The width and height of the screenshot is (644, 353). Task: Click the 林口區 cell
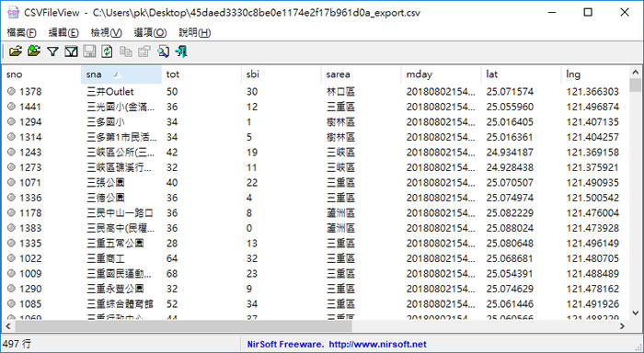click(340, 91)
